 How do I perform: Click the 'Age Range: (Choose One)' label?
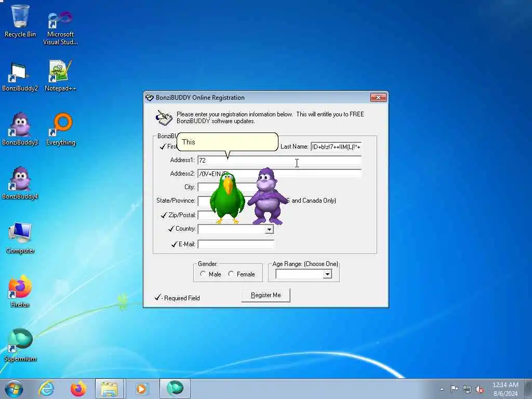click(x=305, y=264)
